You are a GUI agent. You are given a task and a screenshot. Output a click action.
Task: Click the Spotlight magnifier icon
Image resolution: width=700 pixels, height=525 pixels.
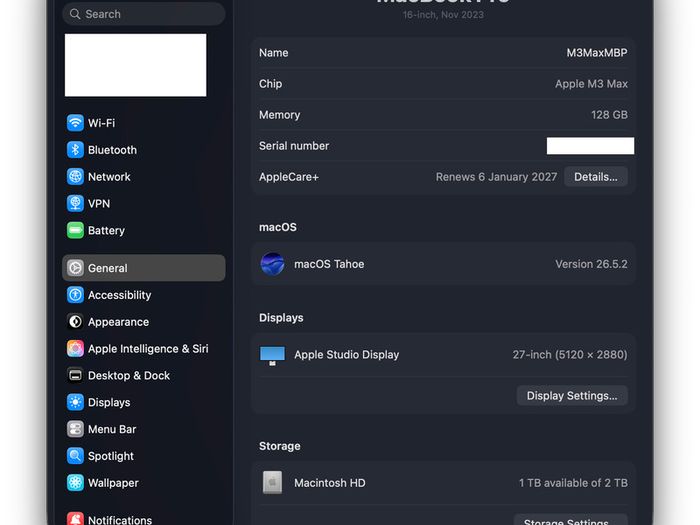(x=75, y=456)
